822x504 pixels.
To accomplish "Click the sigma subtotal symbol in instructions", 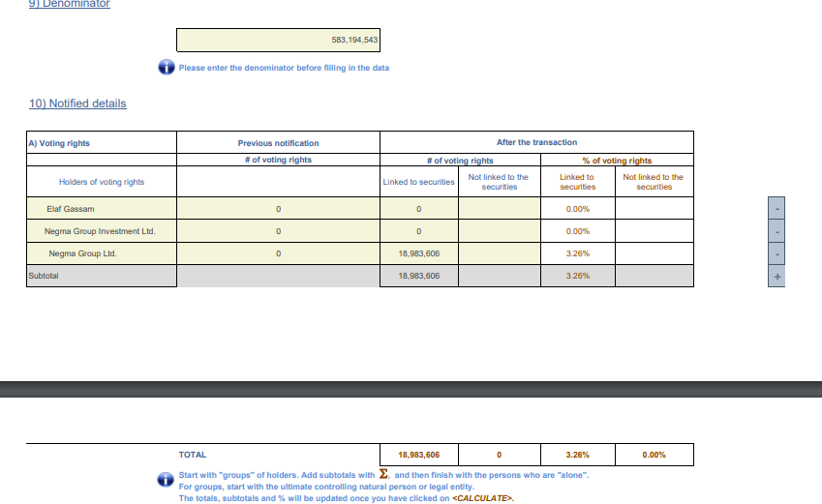I will coord(383,474).
